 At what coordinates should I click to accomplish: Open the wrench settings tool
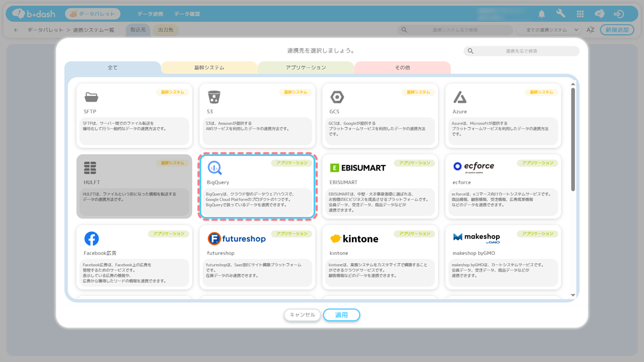561,14
